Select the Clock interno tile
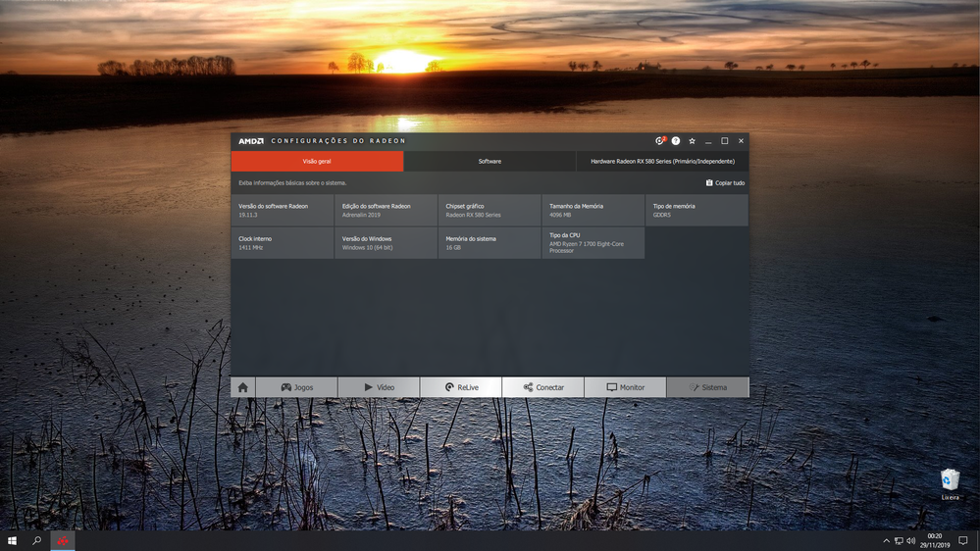 pyautogui.click(x=282, y=243)
